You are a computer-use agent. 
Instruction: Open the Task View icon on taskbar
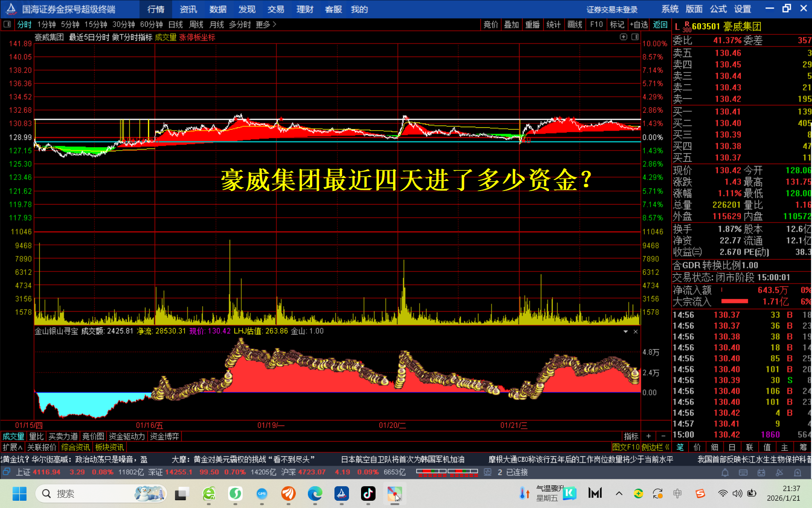[181, 493]
